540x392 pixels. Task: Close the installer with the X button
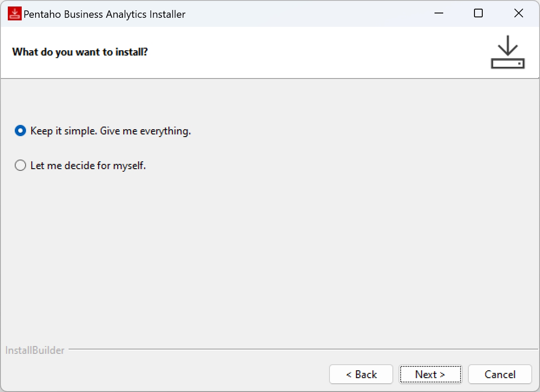pos(518,13)
